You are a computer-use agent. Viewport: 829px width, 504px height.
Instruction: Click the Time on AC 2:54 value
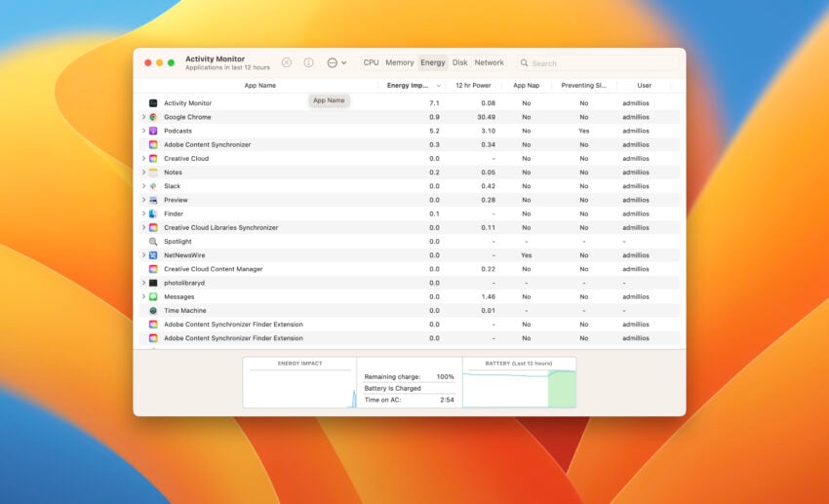coord(447,400)
